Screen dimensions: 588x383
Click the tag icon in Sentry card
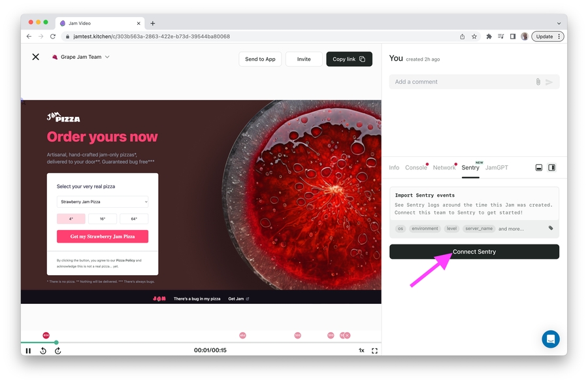551,228
